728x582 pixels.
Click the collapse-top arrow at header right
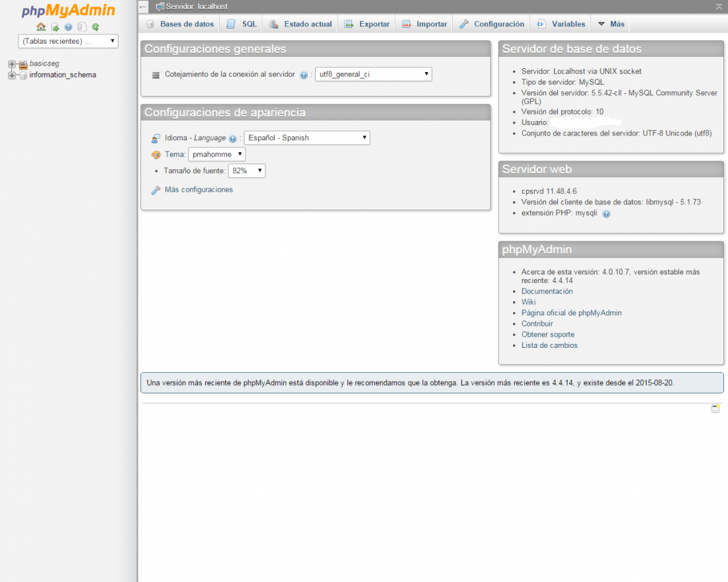click(x=719, y=7)
